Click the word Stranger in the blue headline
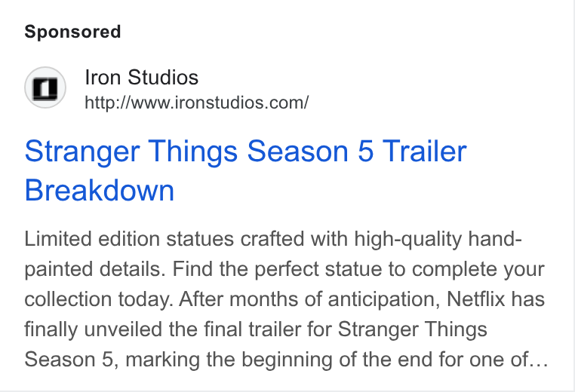This screenshot has width=575, height=392. point(82,151)
